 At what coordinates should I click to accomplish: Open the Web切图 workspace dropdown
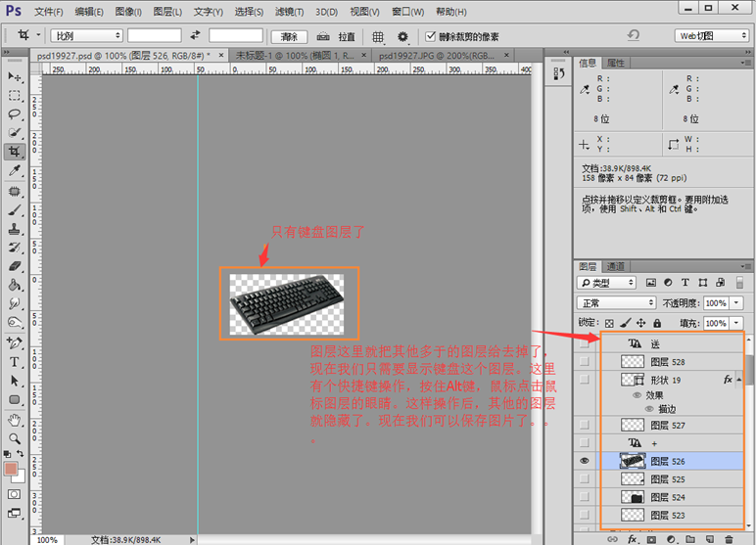click(713, 35)
